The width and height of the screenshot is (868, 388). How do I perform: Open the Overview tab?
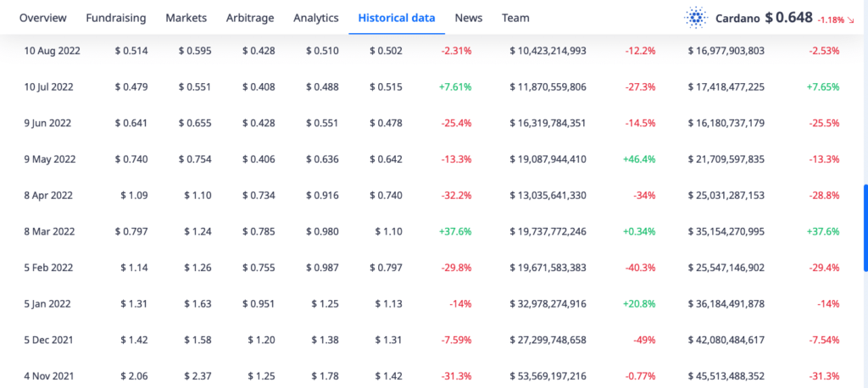43,18
